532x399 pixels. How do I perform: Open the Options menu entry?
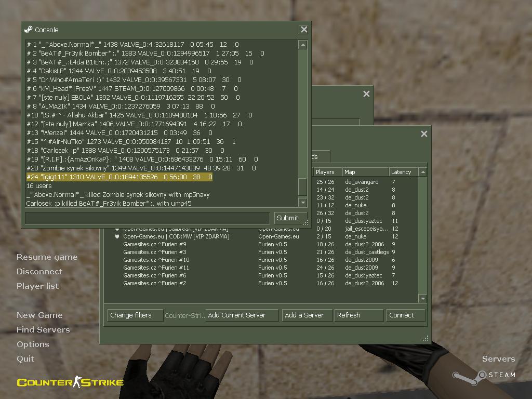[x=33, y=344]
